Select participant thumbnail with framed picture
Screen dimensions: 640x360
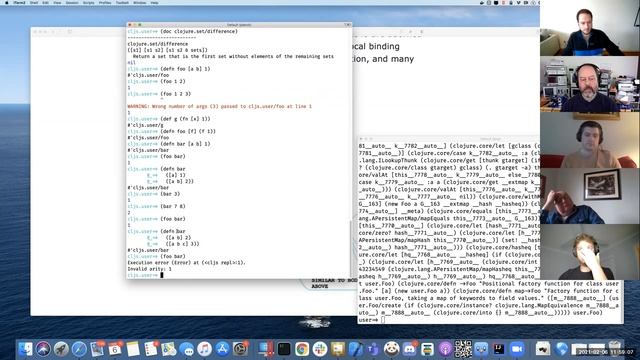click(589, 196)
